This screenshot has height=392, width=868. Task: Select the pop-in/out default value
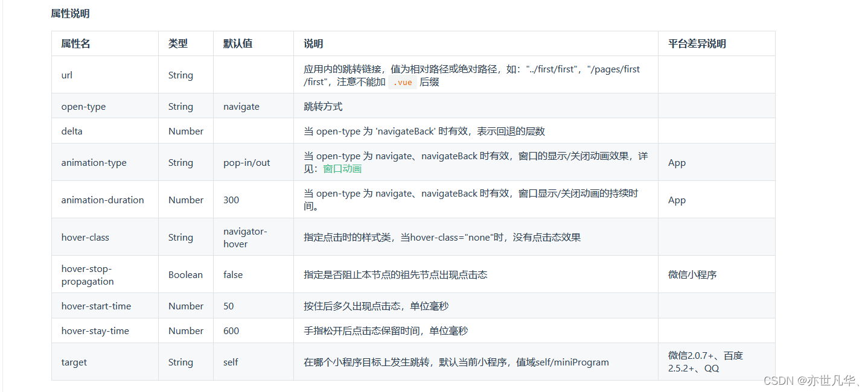(247, 163)
